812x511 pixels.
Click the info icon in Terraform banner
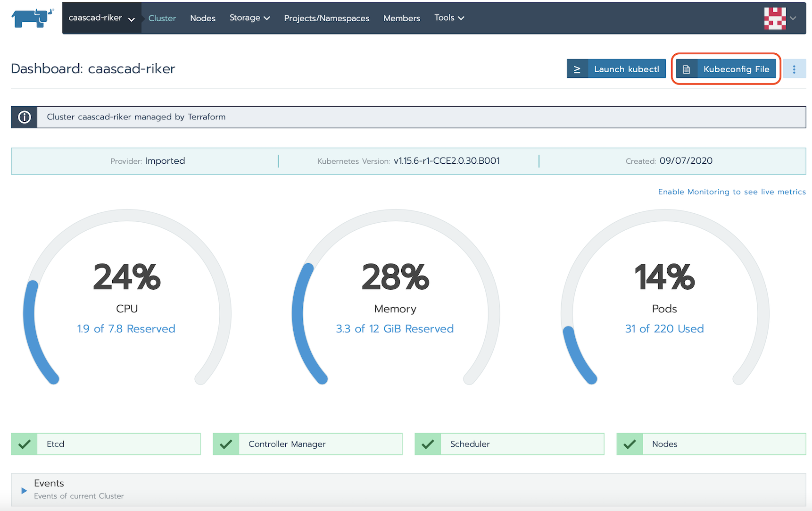(25, 117)
